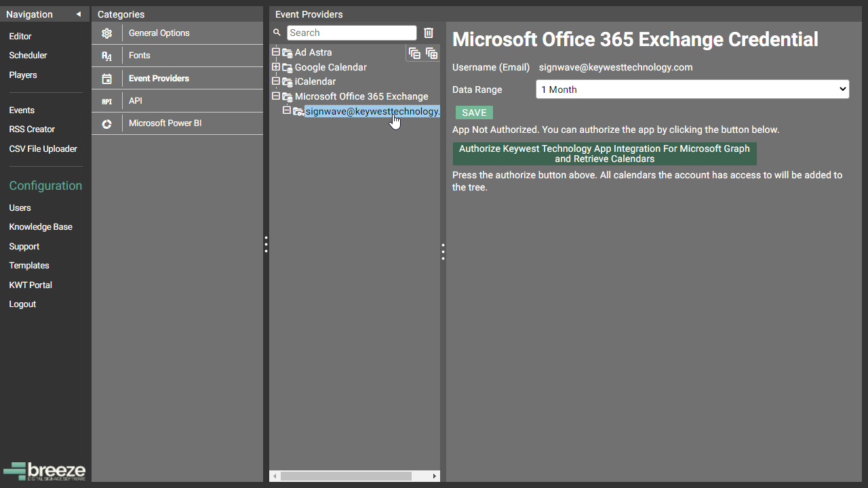868x488 pixels.
Task: Collapse the Navigation panel with the arrow
Action: pos(79,14)
